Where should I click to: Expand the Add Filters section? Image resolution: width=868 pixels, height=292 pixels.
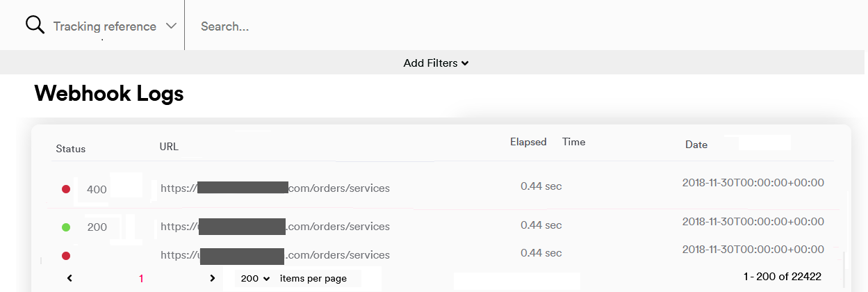(x=435, y=63)
